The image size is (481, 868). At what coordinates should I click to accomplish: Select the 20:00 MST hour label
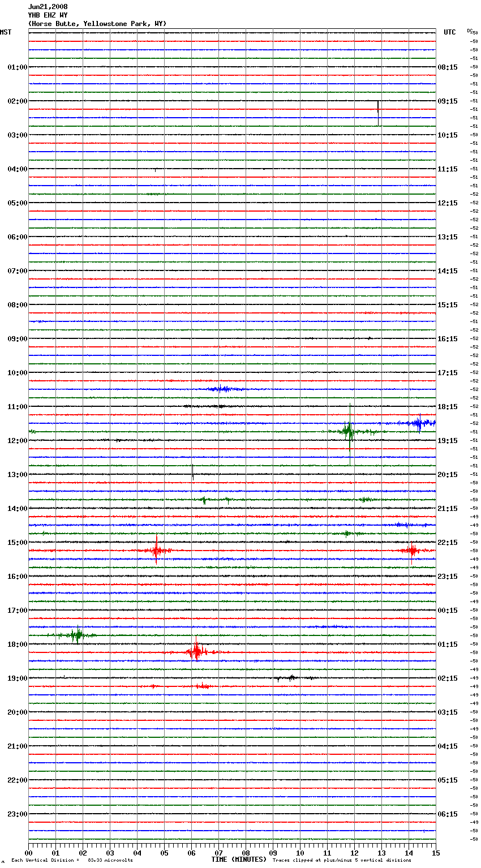click(17, 712)
